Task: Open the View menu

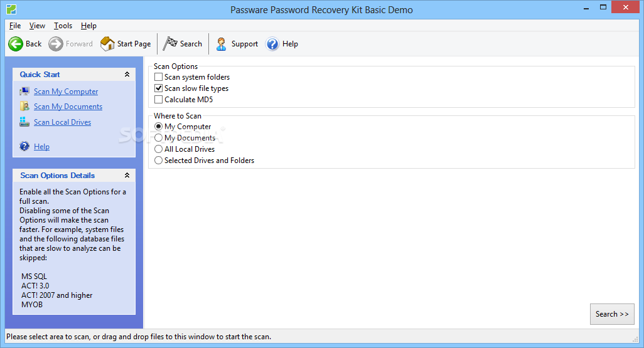Action: [x=37, y=26]
